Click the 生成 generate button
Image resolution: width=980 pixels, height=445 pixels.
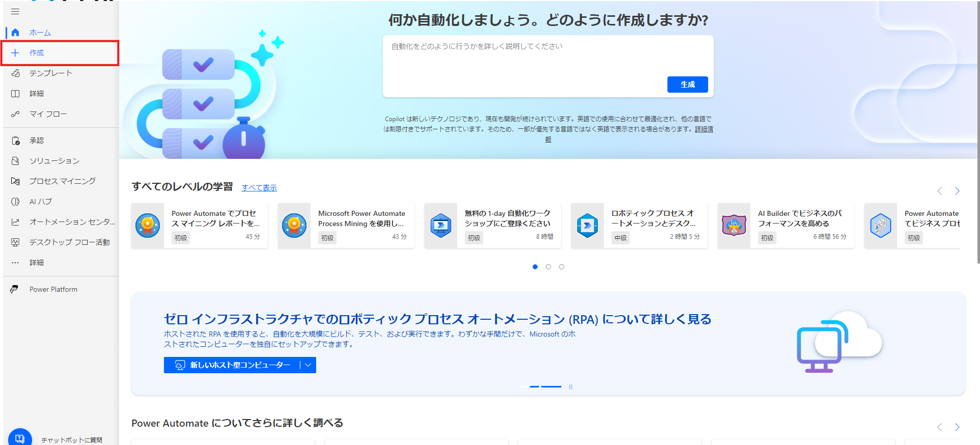coord(688,85)
